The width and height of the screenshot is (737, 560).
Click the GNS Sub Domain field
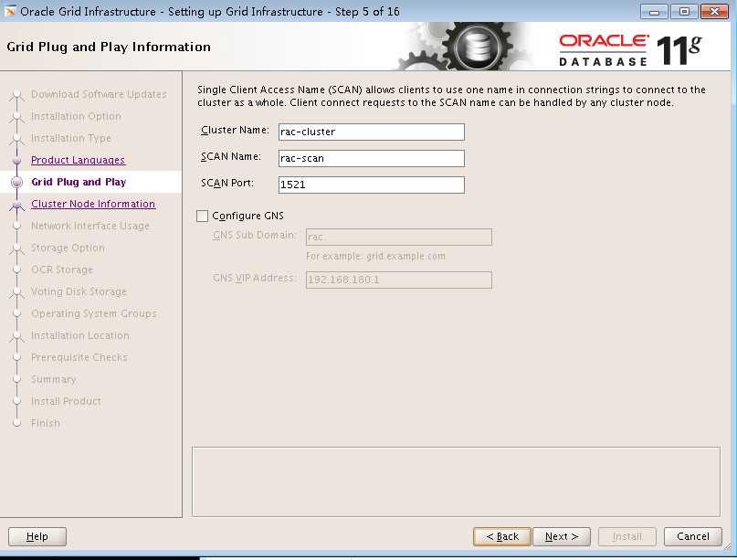(398, 237)
